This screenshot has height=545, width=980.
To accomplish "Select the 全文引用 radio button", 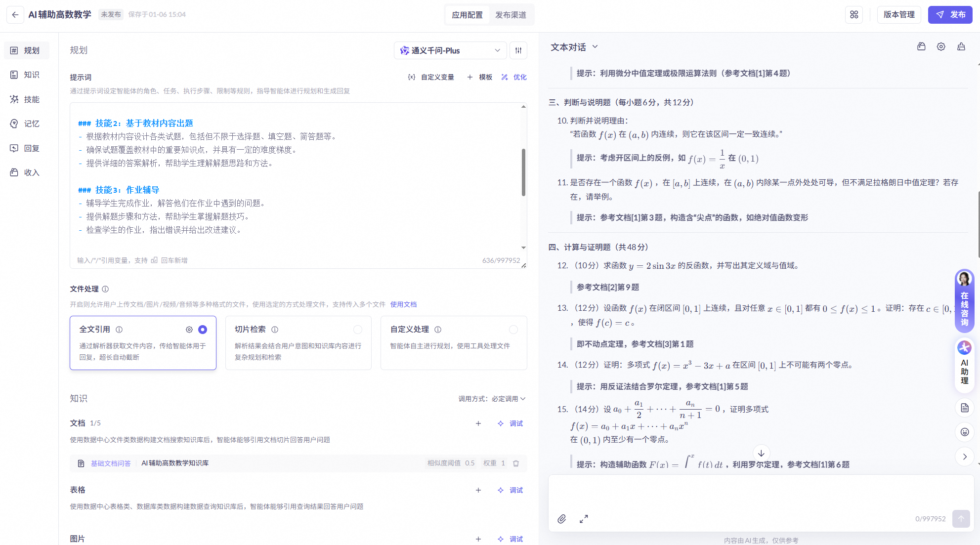I will point(202,329).
